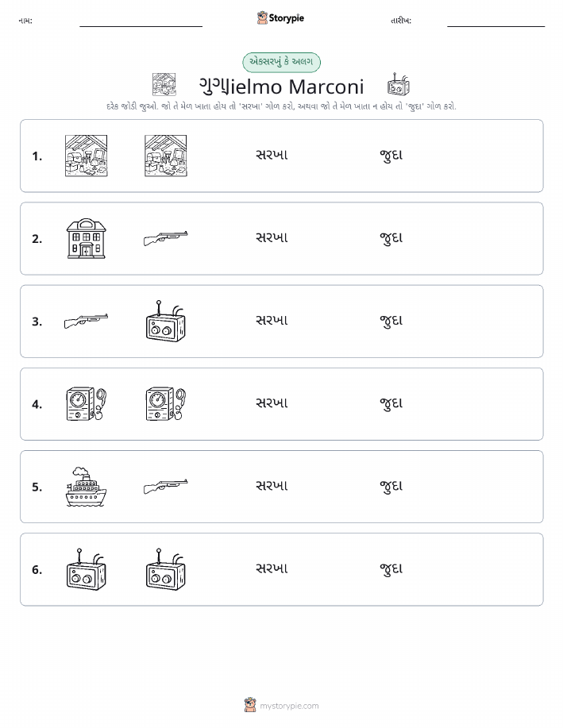Circle 'જુદા' for question 2
Screen dimensions: 563x728
click(x=391, y=239)
